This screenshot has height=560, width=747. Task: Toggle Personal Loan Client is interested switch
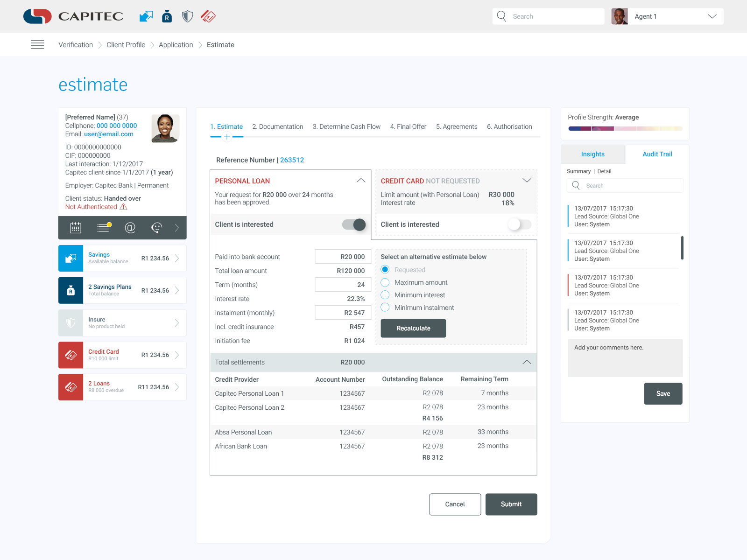(354, 224)
